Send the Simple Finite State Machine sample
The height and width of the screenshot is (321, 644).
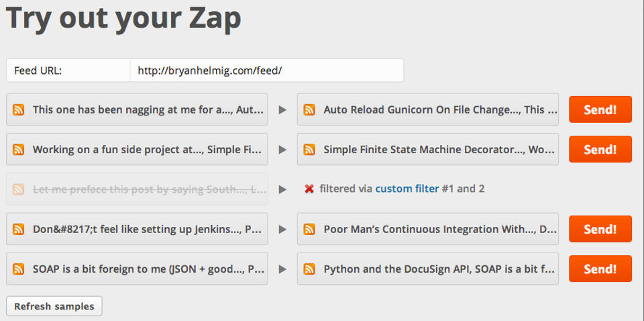pyautogui.click(x=600, y=149)
